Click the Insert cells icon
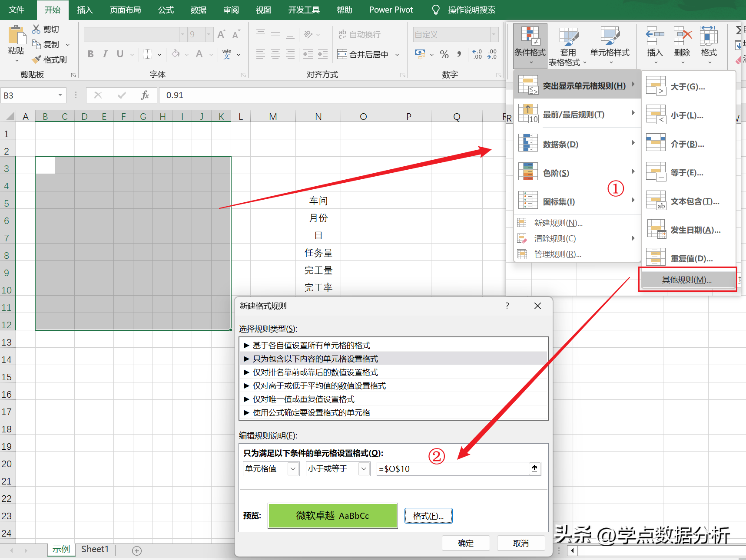The image size is (746, 560). (655, 36)
